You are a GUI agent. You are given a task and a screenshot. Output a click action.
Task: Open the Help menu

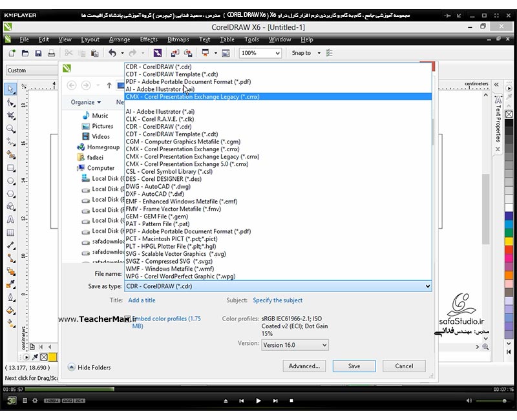(x=307, y=39)
